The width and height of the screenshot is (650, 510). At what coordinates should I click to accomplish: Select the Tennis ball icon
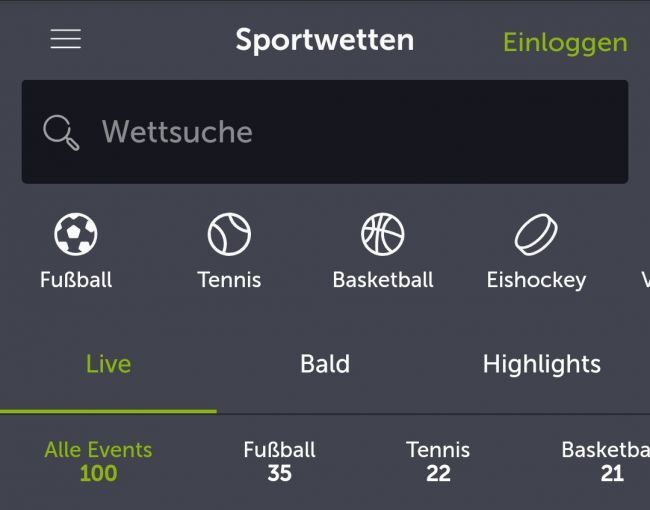pos(229,234)
